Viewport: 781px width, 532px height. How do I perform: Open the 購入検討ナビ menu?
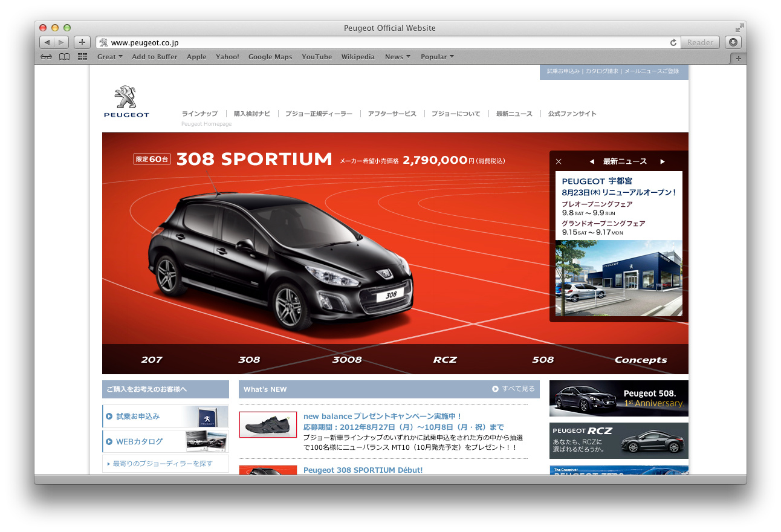(x=252, y=114)
